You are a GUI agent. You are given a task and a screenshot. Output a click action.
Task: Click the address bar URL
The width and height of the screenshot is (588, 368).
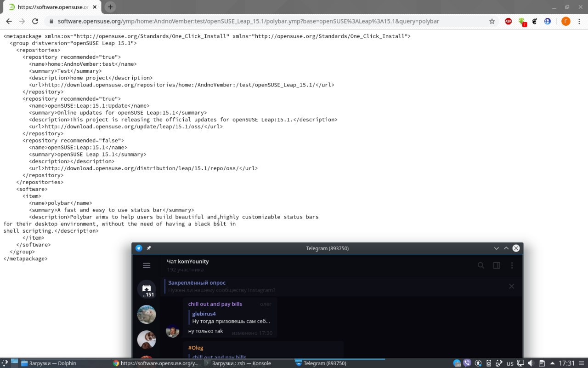[x=249, y=21]
